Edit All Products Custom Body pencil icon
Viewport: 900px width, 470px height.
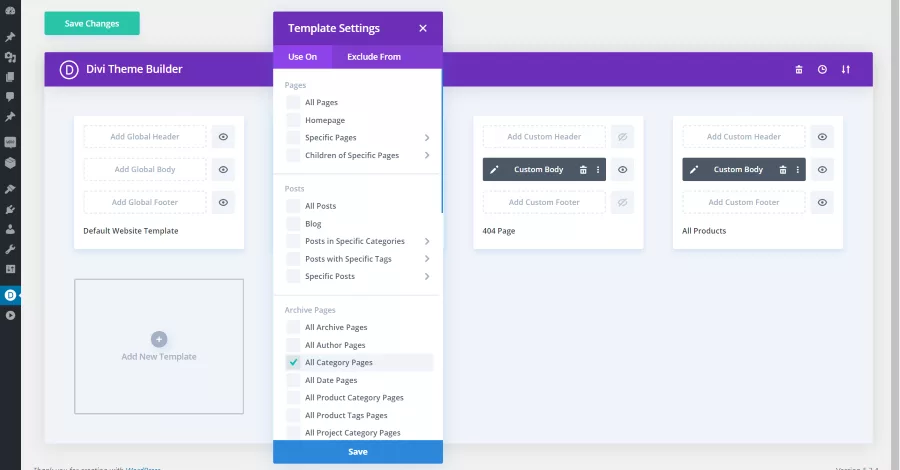(694, 169)
